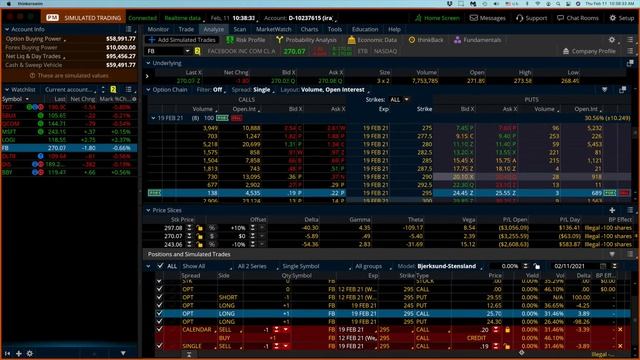
Task: Click the Add Simulated Trades button
Action: 182,40
